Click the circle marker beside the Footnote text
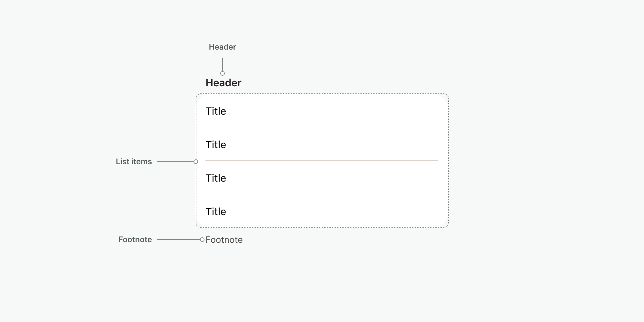644x322 pixels. coord(202,240)
